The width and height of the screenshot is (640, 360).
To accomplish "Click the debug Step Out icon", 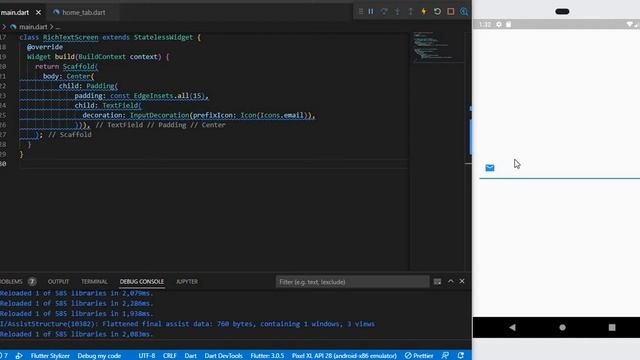I will coord(410,12).
